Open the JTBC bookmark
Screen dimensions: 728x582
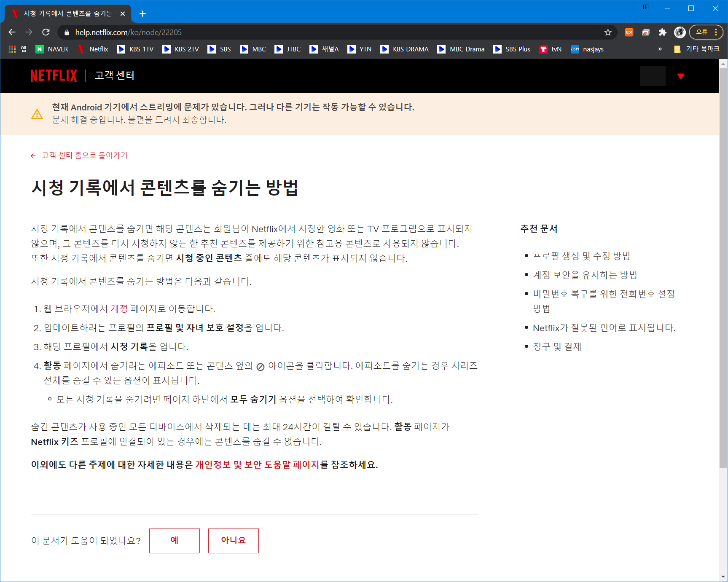pos(287,49)
